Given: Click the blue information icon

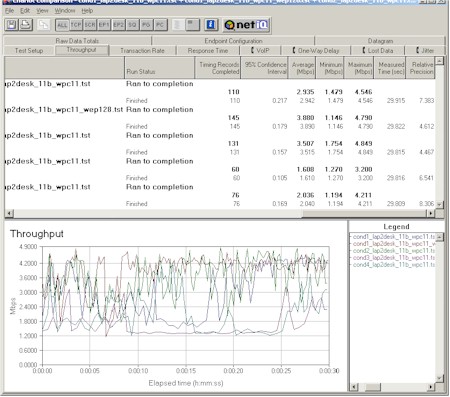Looking at the screenshot, I should click(211, 25).
